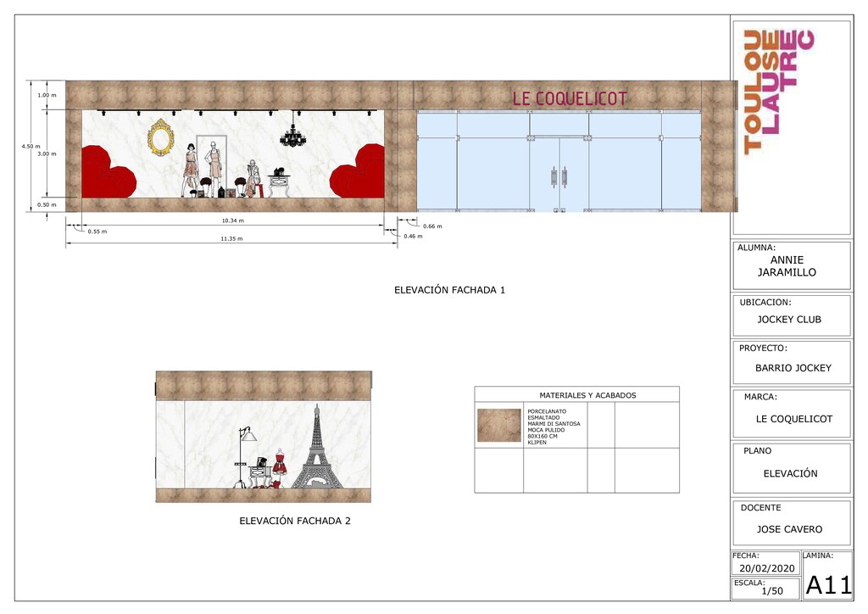
Task: Select the JOSE CAVERO text
Action: click(x=790, y=529)
